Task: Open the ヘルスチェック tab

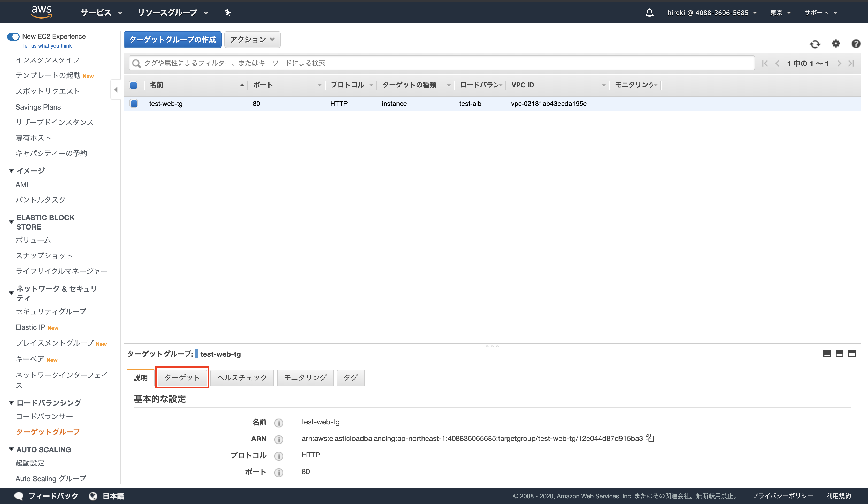Action: pyautogui.click(x=242, y=378)
